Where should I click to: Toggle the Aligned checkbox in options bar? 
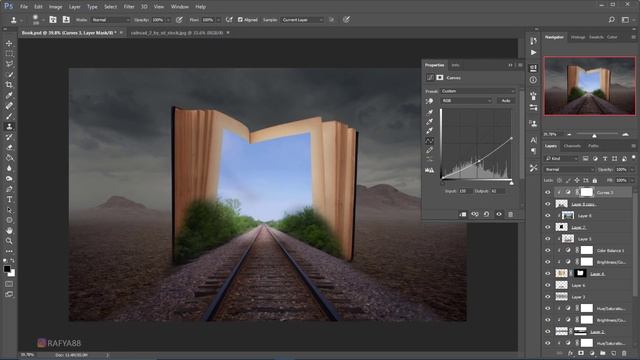click(x=240, y=20)
